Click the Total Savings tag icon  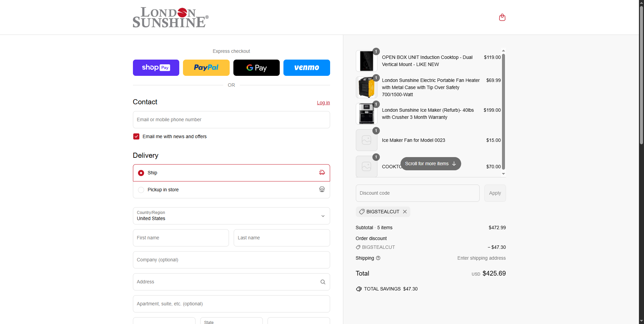click(x=359, y=289)
